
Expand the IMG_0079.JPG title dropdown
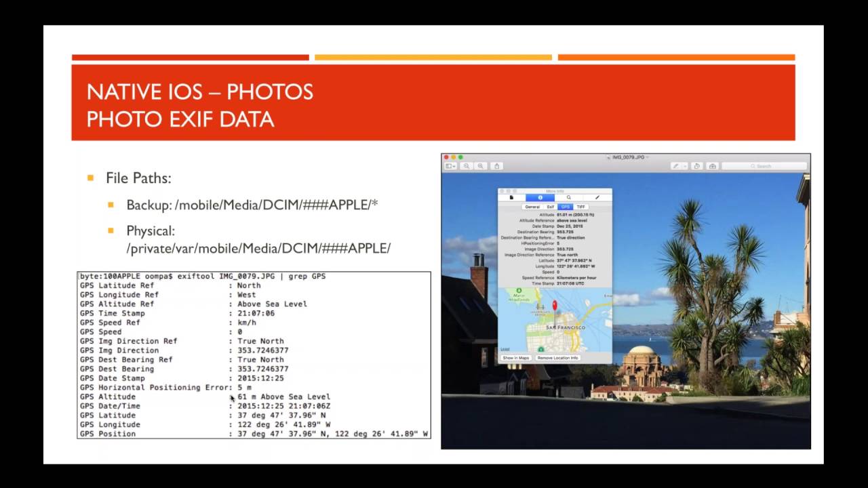tap(646, 157)
